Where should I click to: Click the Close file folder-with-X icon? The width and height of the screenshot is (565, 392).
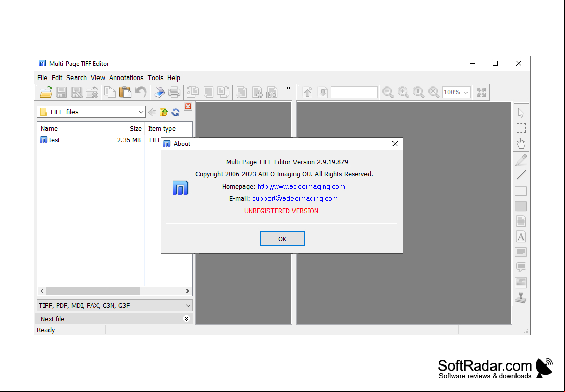(92, 92)
